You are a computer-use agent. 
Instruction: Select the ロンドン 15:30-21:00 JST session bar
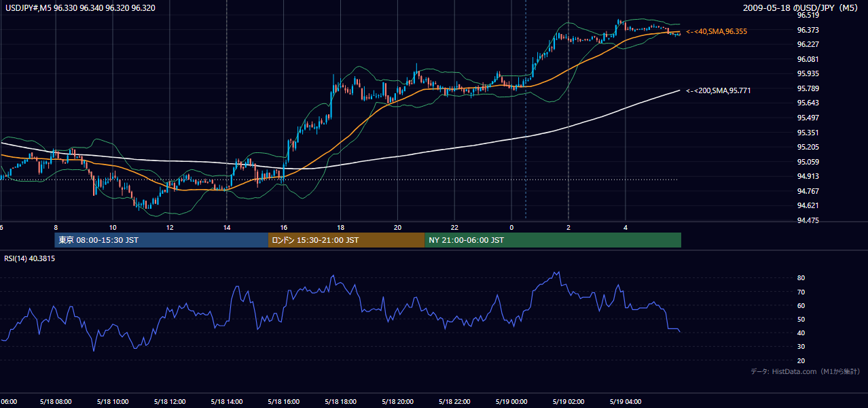click(346, 240)
